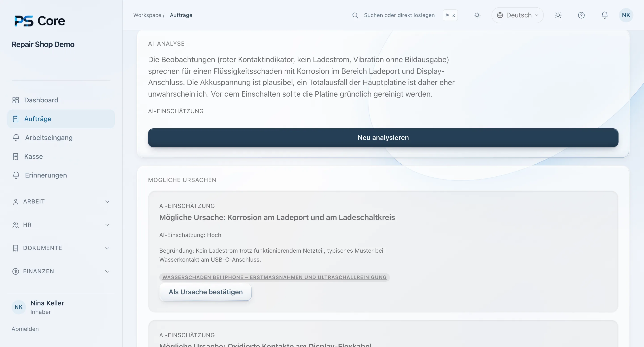
Task: Click the text AI-Einschätzung: Hoch
Action: 190,235
